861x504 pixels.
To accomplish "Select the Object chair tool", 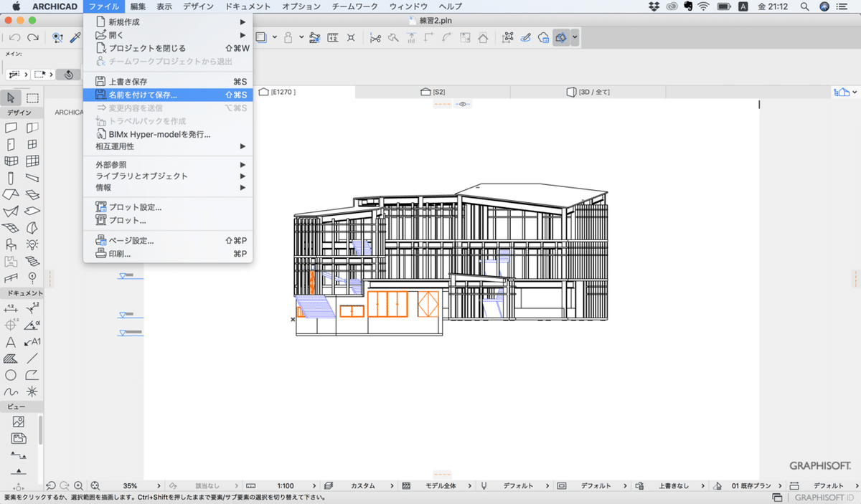I will click(x=11, y=244).
